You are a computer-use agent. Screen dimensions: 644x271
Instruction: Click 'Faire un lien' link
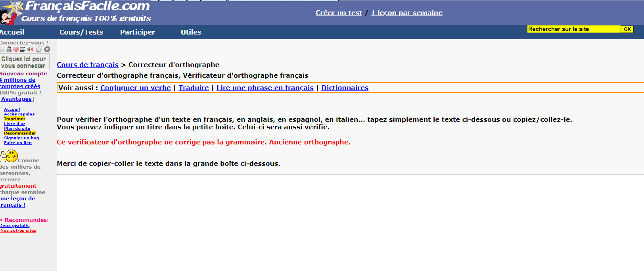(x=18, y=142)
